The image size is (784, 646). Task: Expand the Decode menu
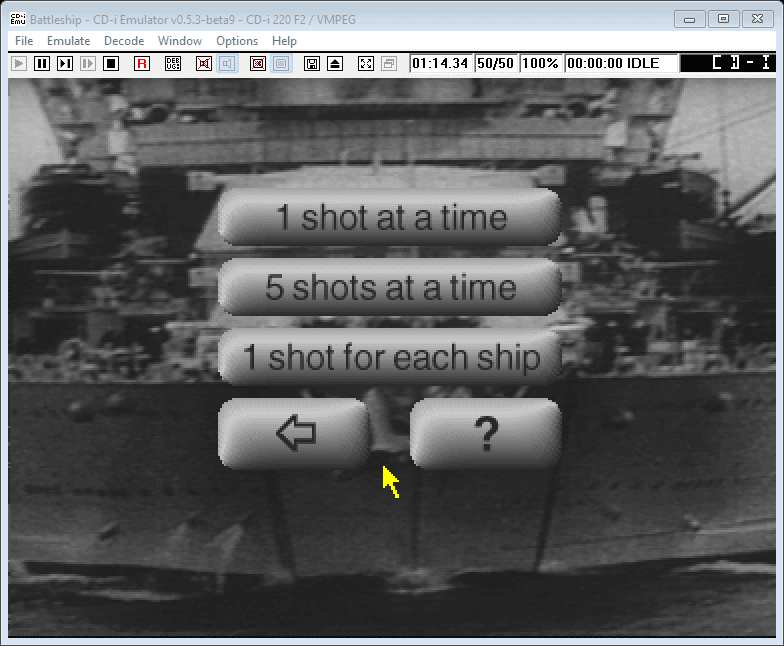pos(124,41)
